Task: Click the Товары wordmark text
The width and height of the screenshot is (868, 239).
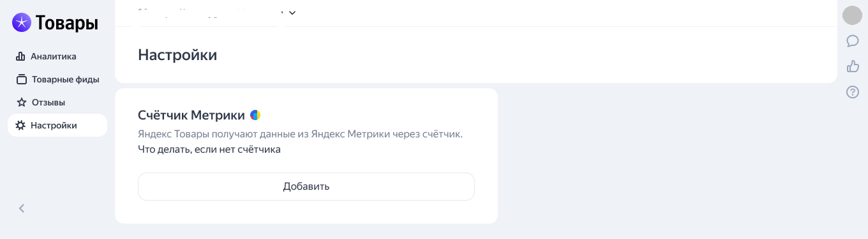Action: coord(67,23)
